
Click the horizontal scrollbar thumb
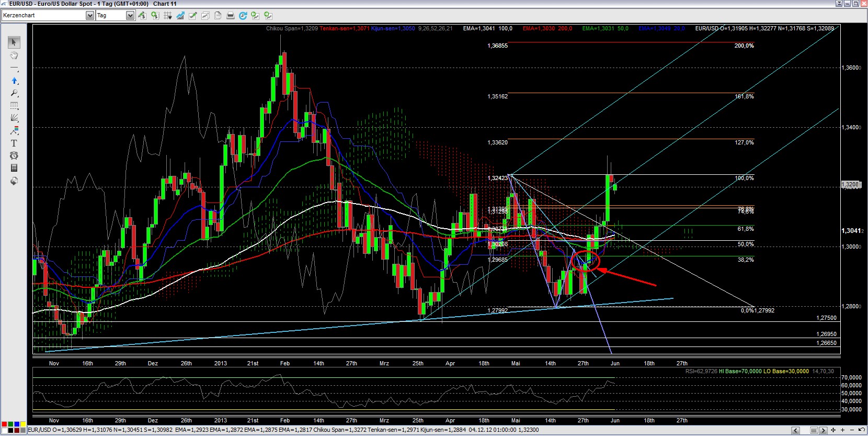coord(814,430)
